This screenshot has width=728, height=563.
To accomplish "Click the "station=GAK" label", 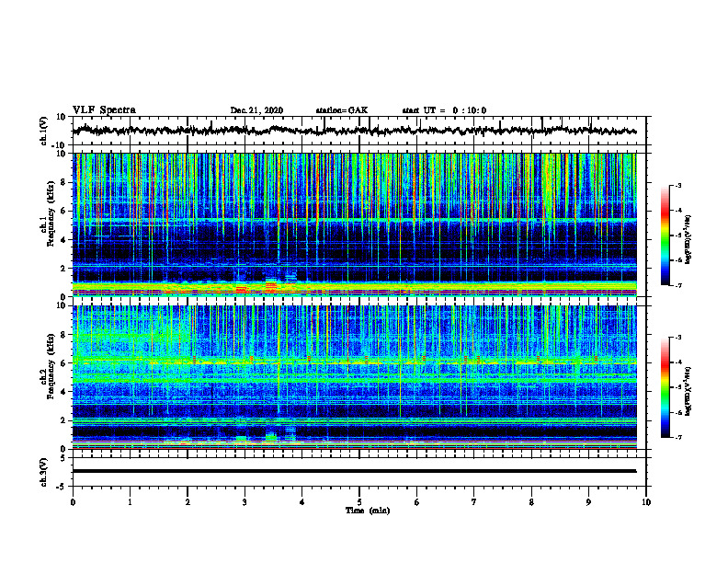I will pos(342,110).
